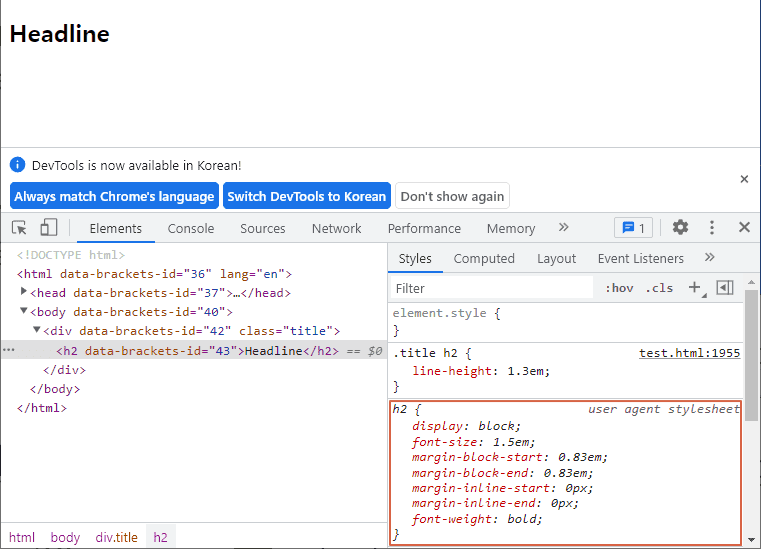Click the Don't show again button

452,196
